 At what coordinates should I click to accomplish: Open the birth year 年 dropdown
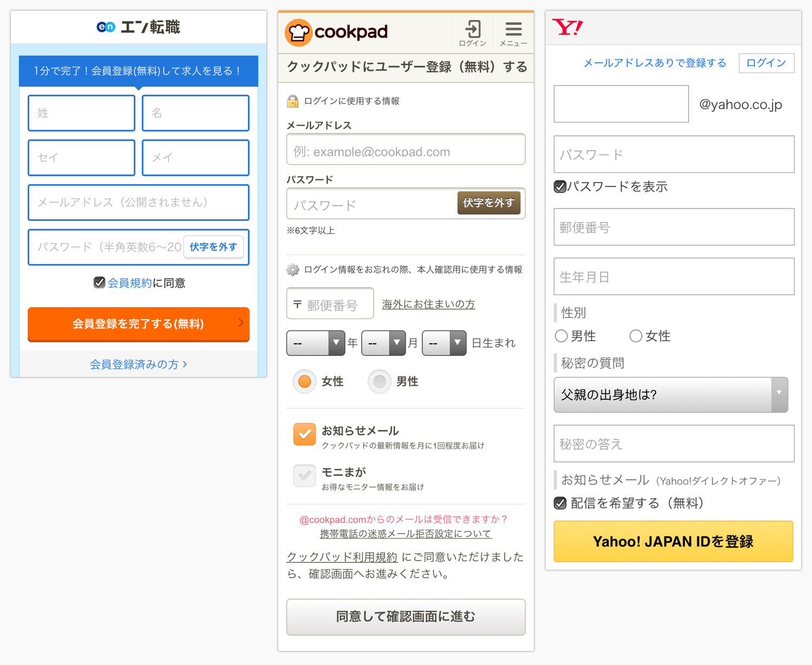pyautogui.click(x=316, y=343)
